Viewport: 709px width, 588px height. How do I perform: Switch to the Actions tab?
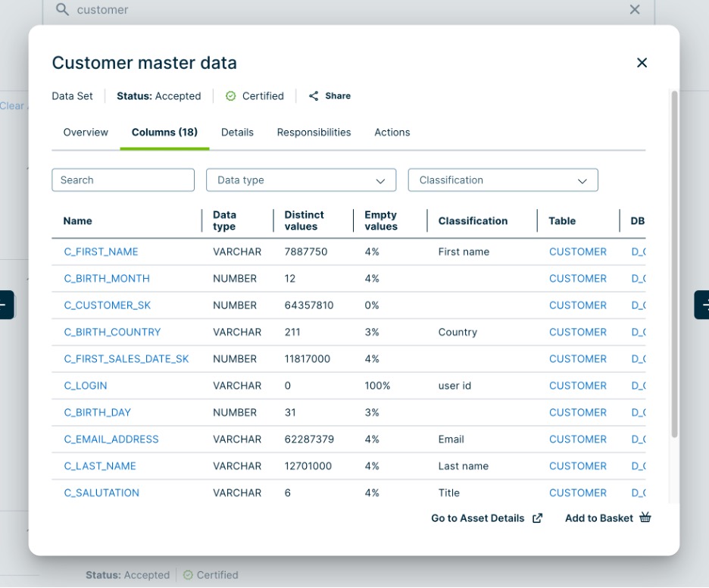click(x=392, y=132)
